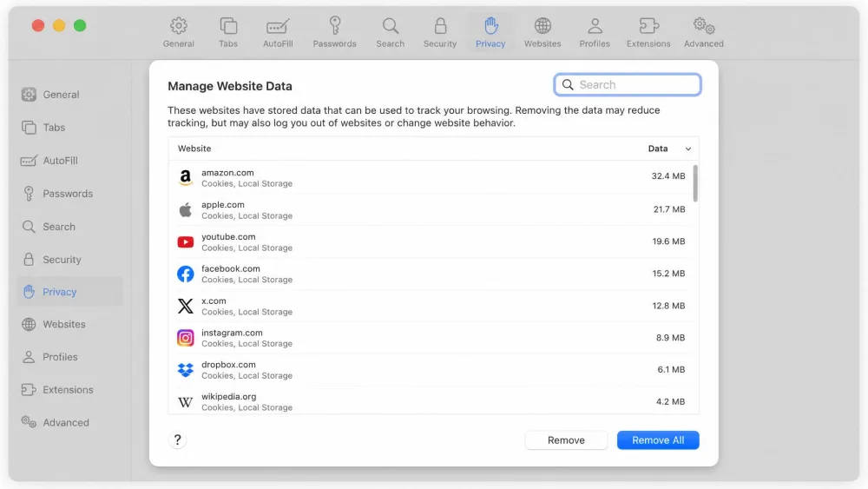Click the Amazon logo icon in the list
Screen dimensions: 868x489
point(186,177)
